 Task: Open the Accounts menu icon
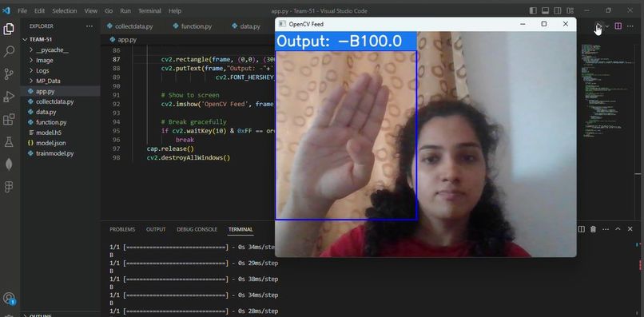(x=9, y=298)
